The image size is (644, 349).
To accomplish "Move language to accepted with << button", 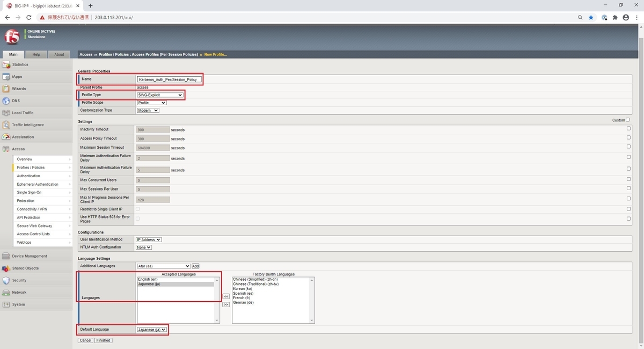I will [226, 296].
